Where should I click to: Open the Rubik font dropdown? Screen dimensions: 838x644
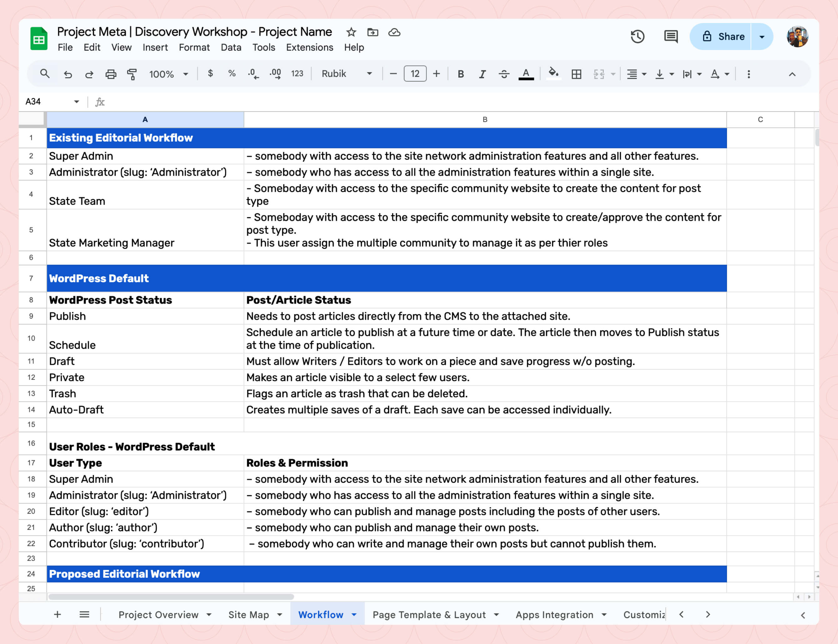click(x=346, y=73)
